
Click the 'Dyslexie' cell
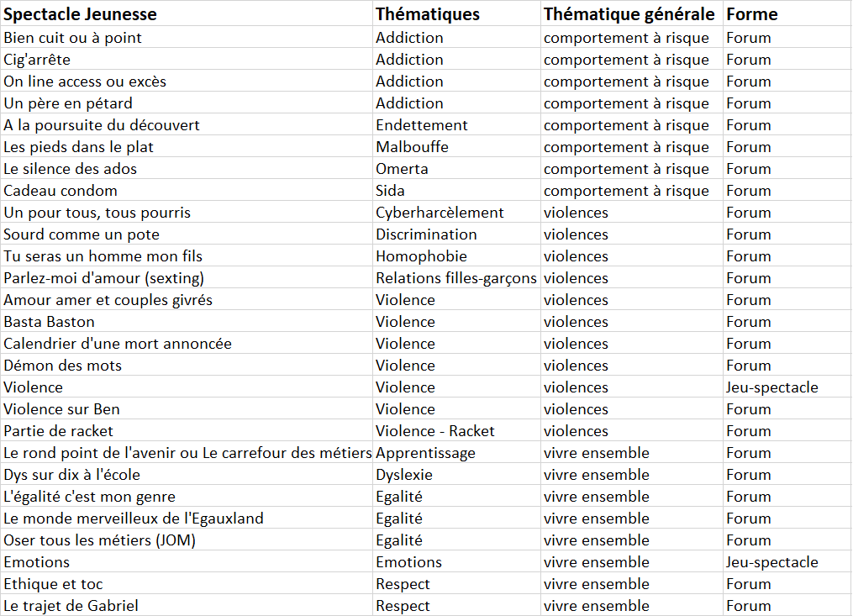click(x=403, y=475)
